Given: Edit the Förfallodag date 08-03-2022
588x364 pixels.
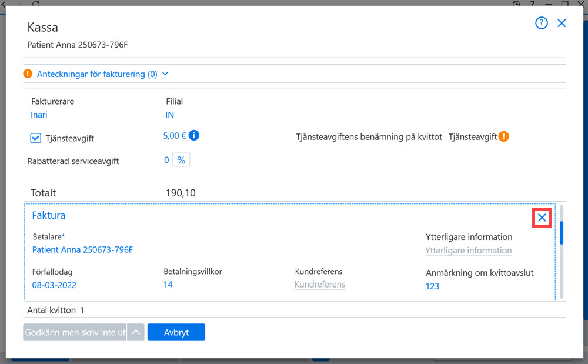Looking at the screenshot, I should pos(54,285).
